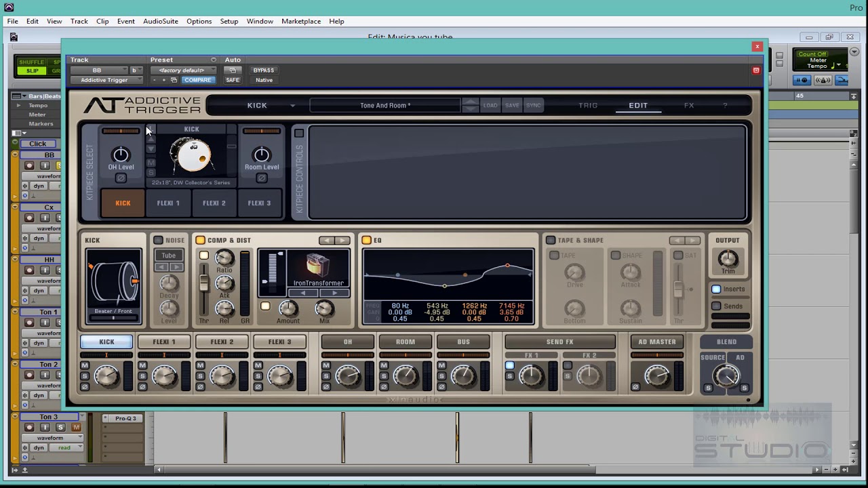
Task: Solo the KICK mixer channel
Action: tap(85, 376)
